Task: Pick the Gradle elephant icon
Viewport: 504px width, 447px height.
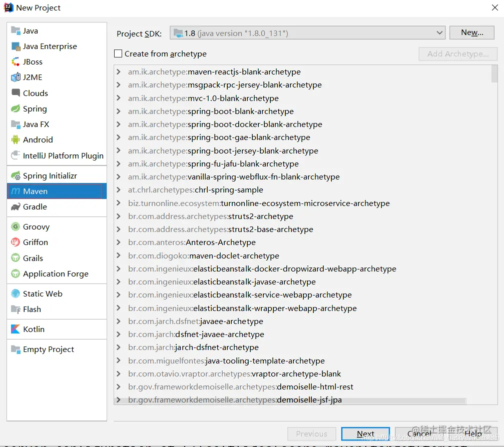Action: coord(16,207)
